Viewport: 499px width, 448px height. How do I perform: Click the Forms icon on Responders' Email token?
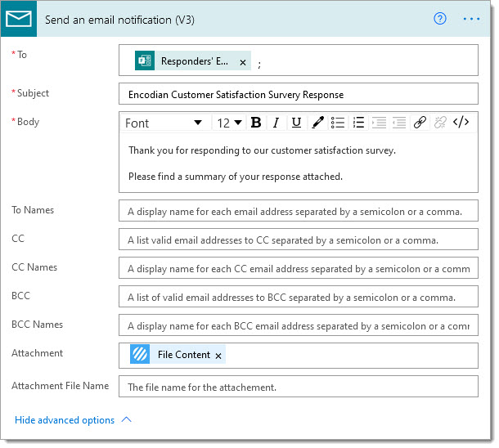click(x=145, y=60)
